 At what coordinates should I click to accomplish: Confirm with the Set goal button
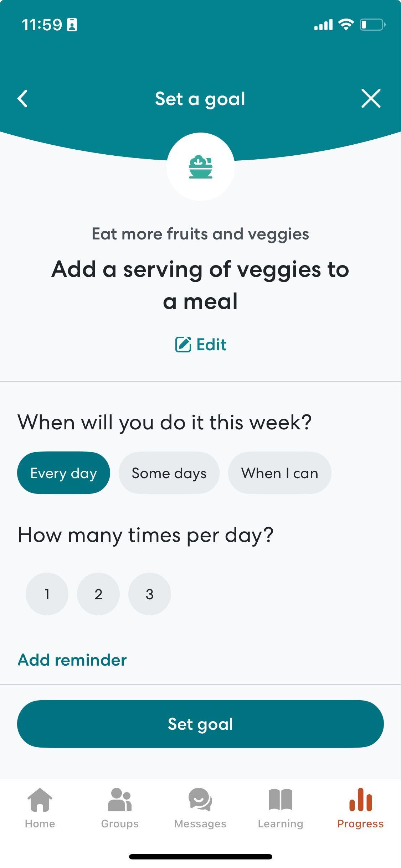point(200,724)
